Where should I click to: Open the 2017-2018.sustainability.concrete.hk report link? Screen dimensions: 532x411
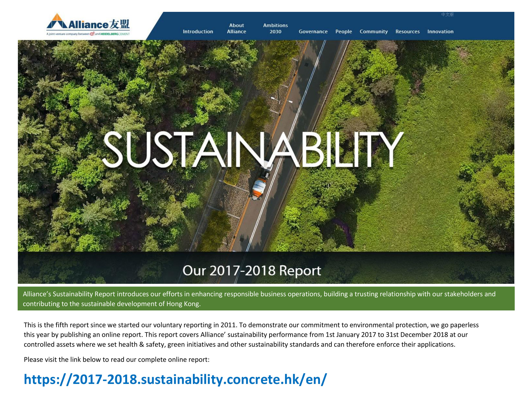(x=175, y=379)
